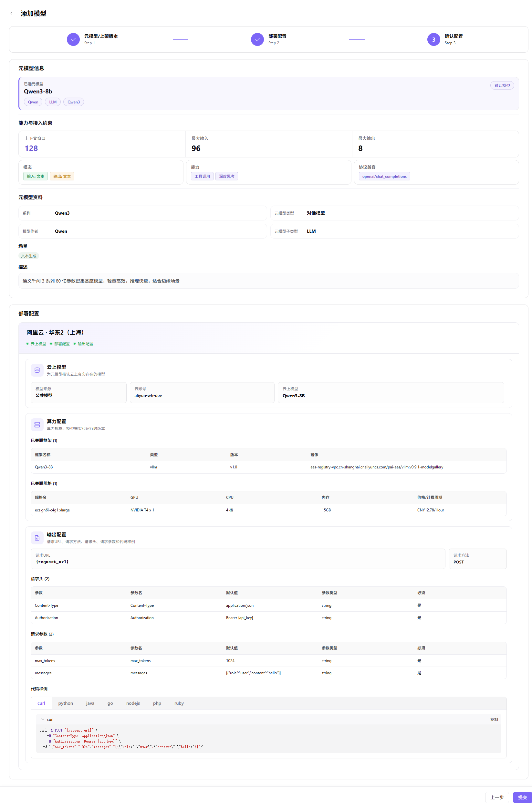Click the 对话模型 badge in model card
This screenshot has height=803, width=532.
click(502, 86)
